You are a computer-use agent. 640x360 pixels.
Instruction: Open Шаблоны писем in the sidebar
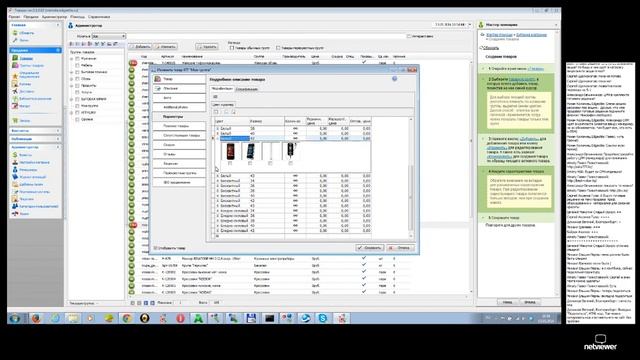tap(31, 184)
